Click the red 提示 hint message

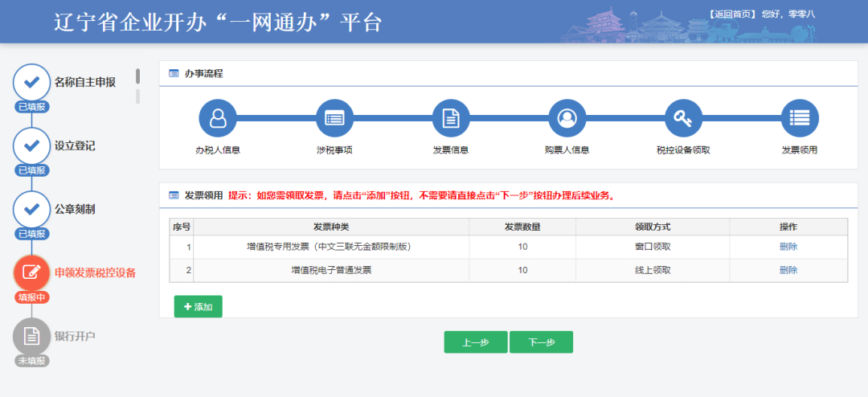click(x=421, y=195)
